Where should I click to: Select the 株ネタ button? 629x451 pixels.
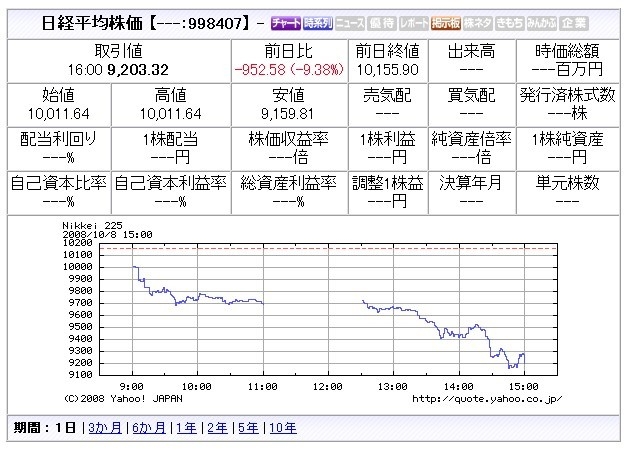477,23
